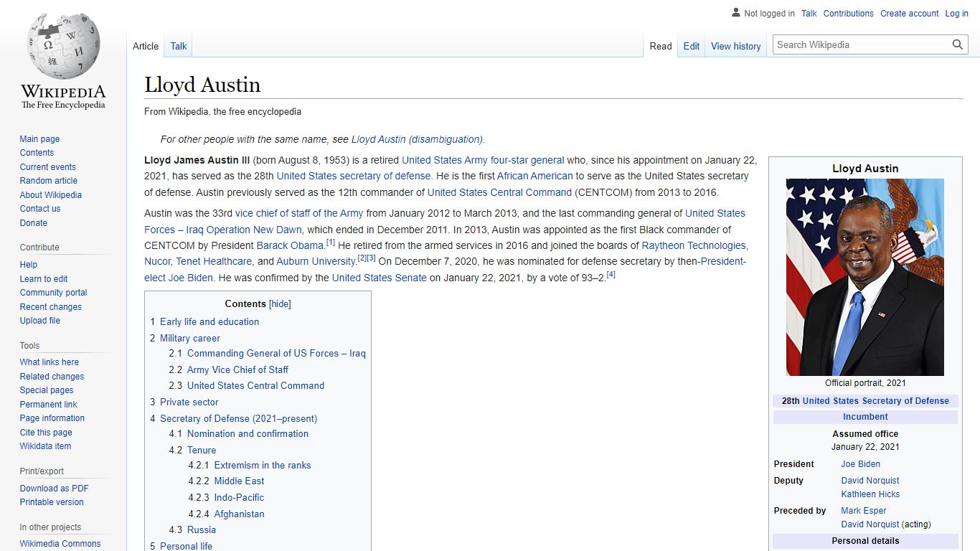Image resolution: width=980 pixels, height=551 pixels.
Task: Open Lloyd Austin (disambiguation) link
Action: (418, 139)
